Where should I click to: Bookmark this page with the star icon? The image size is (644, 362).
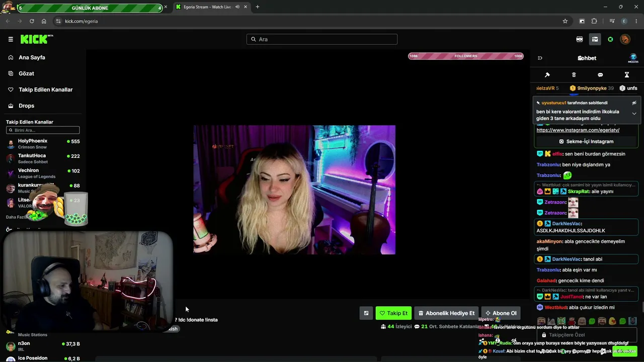pos(565,21)
